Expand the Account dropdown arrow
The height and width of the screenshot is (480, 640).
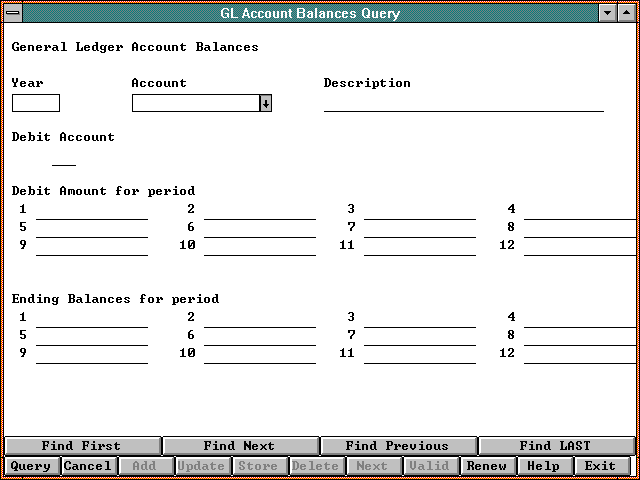(265, 103)
